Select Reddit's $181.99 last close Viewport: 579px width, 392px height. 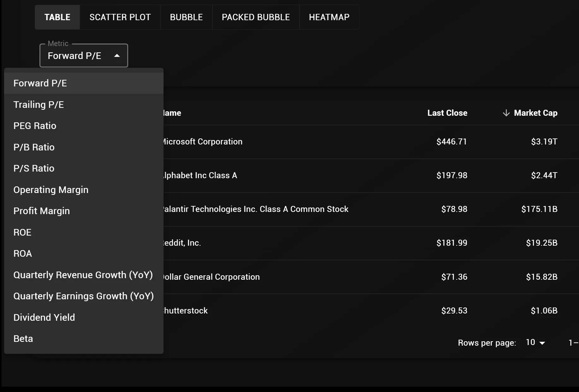pyautogui.click(x=452, y=243)
